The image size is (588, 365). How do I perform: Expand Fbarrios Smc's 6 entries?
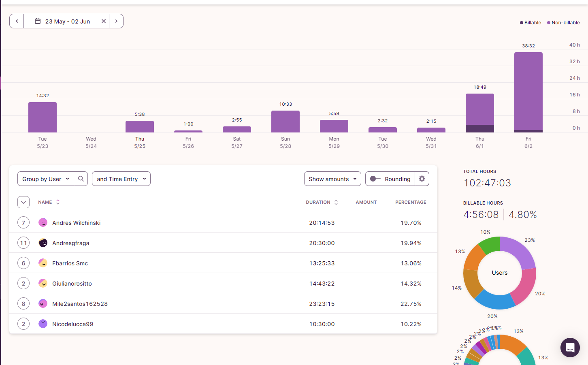coord(23,263)
